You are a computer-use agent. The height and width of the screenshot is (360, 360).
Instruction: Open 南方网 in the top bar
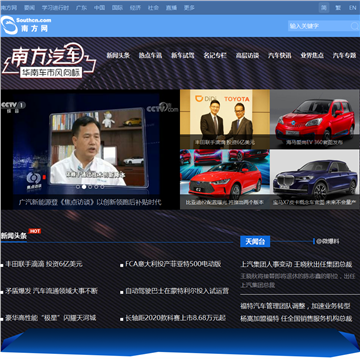(9, 8)
